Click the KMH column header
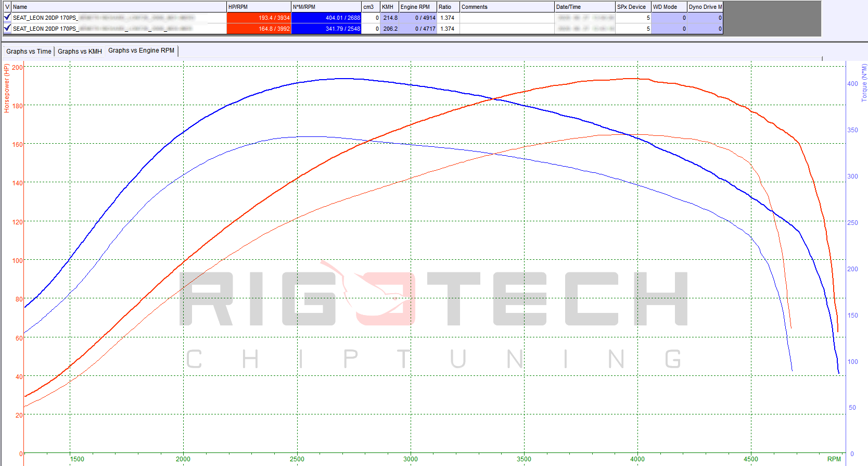 [390, 7]
